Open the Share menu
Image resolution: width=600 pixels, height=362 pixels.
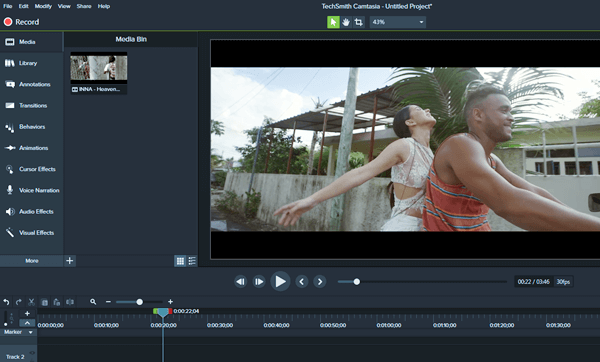tap(84, 6)
